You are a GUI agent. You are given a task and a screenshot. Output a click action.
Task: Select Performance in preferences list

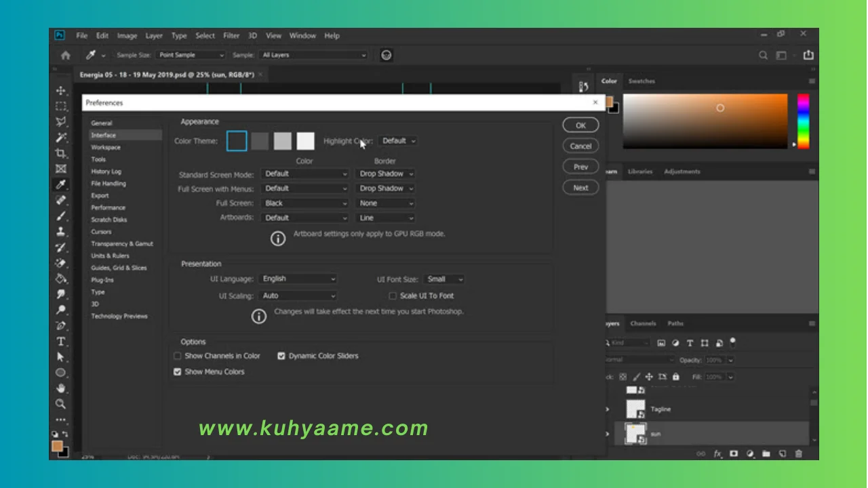(x=108, y=208)
